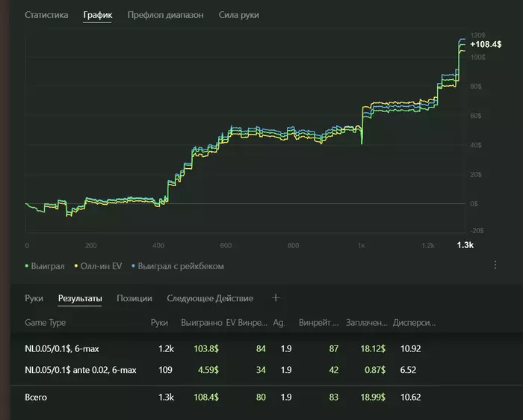Screen dimensions: 523x420
Task: Toggle the Олл-ин EV legend series
Action: (98, 266)
